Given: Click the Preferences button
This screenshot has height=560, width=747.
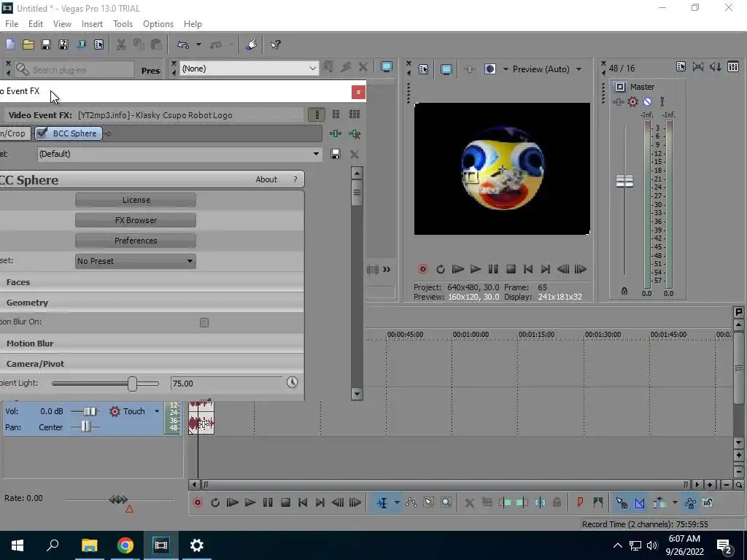Looking at the screenshot, I should [135, 241].
